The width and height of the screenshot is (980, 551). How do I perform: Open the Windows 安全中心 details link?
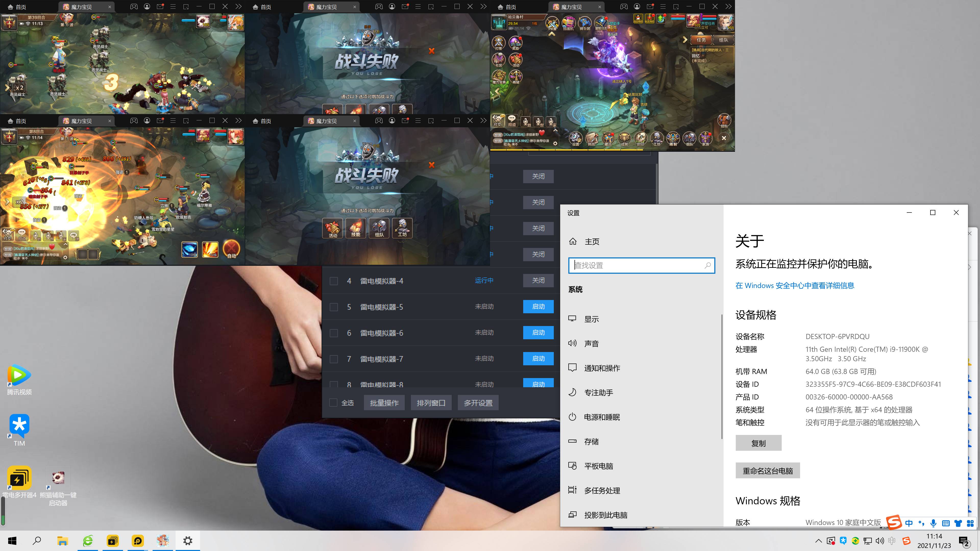(794, 286)
